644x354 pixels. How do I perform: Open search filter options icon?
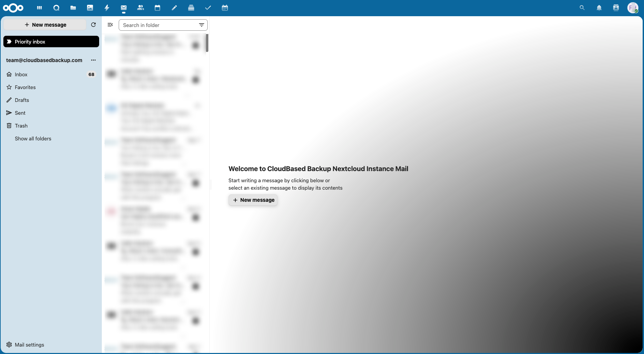[201, 25]
